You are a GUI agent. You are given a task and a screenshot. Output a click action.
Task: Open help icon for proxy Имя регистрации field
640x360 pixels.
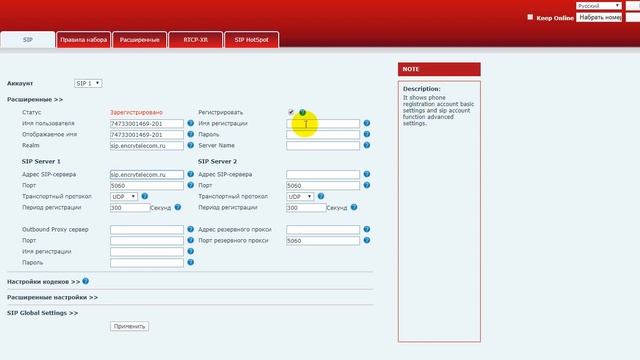pos(191,251)
